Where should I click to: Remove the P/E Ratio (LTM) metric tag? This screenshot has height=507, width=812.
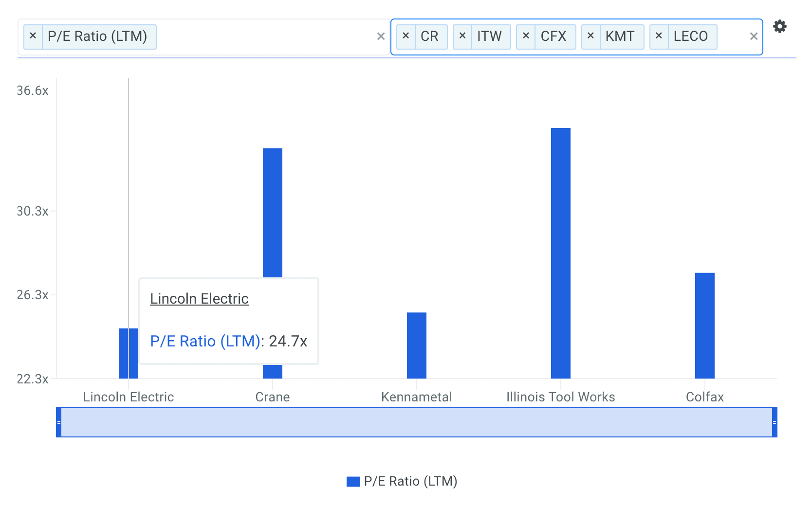pos(33,36)
